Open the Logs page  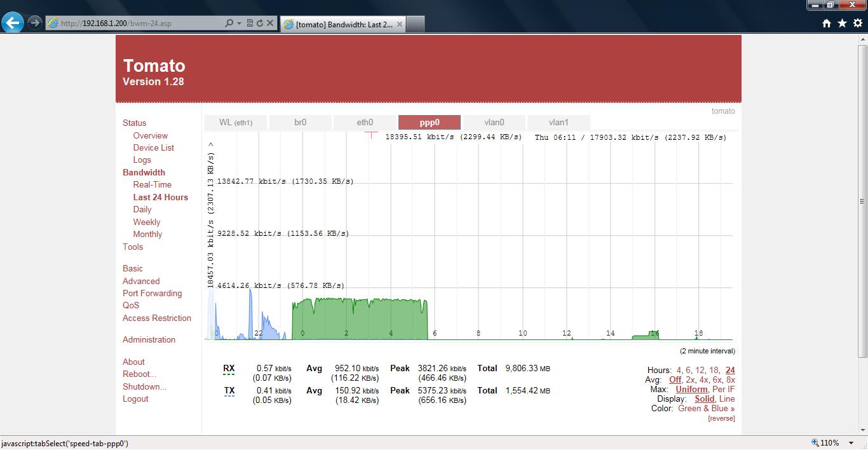click(x=142, y=160)
